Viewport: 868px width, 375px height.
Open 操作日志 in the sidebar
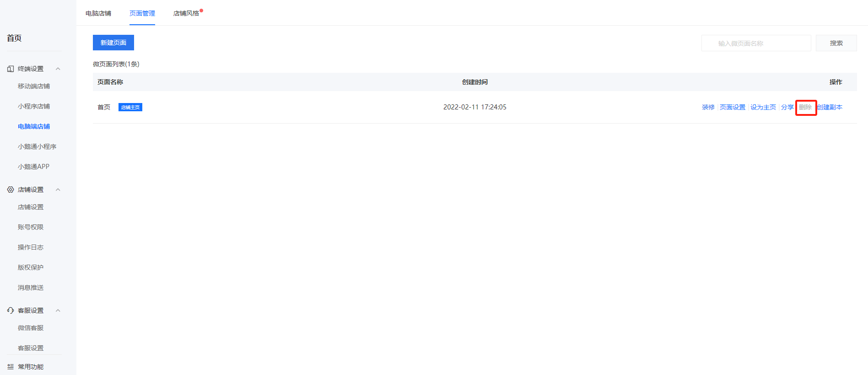click(31, 247)
